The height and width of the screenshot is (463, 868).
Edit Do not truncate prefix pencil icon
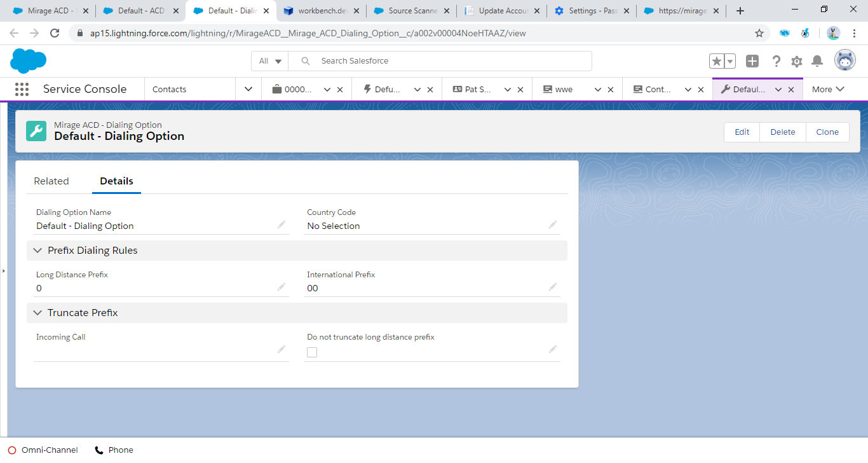553,349
